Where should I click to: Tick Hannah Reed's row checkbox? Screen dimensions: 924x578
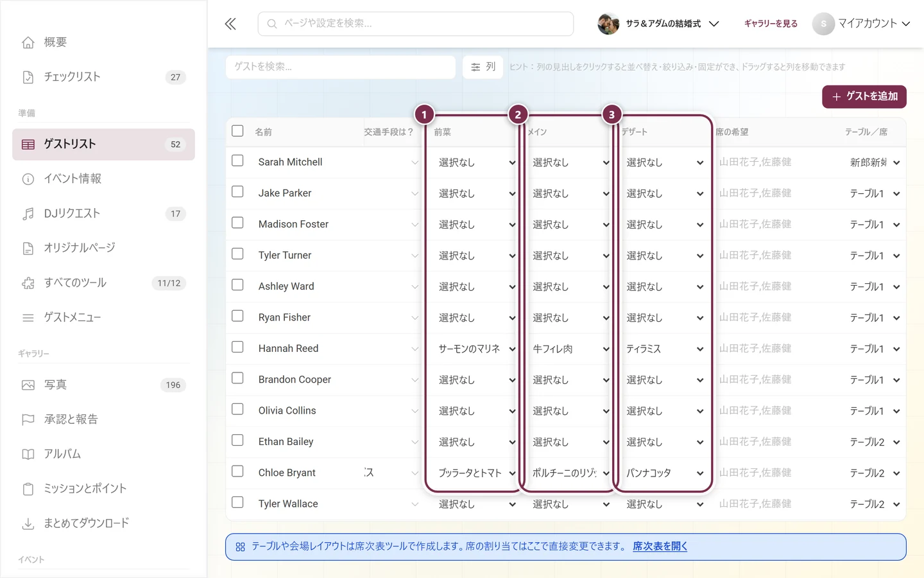[x=237, y=347]
